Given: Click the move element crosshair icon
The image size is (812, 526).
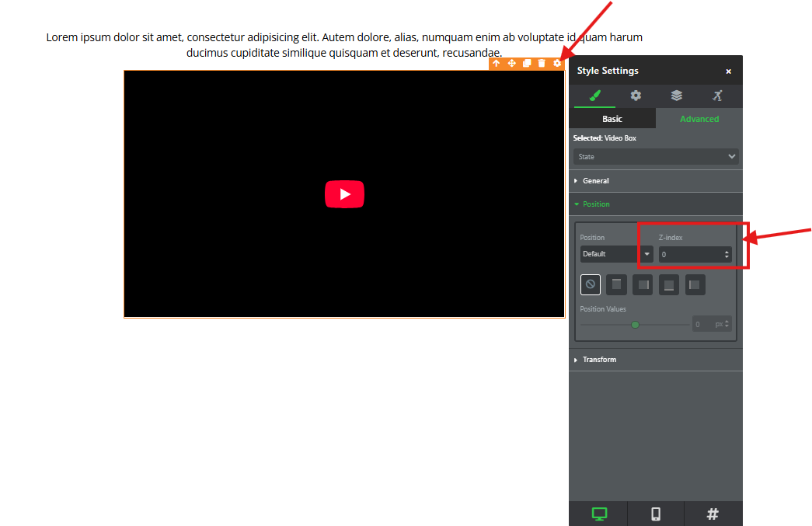Looking at the screenshot, I should 511,63.
